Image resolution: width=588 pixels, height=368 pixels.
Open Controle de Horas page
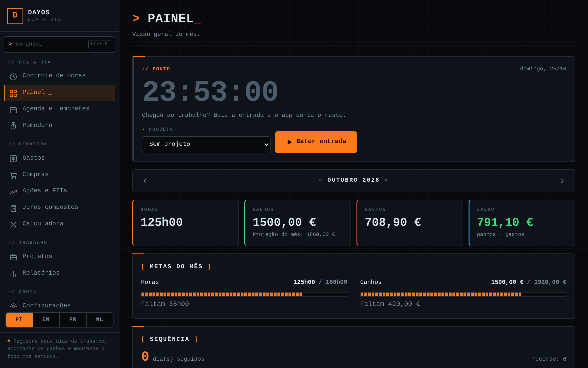59,76
